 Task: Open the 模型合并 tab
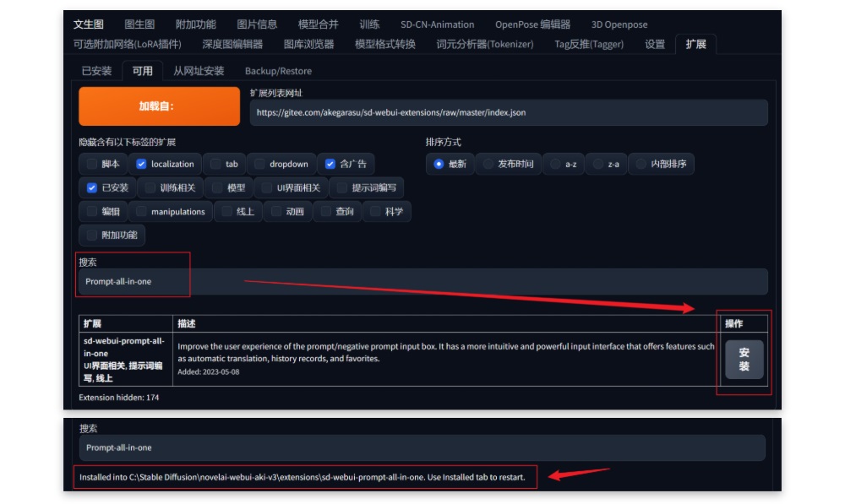coord(319,24)
